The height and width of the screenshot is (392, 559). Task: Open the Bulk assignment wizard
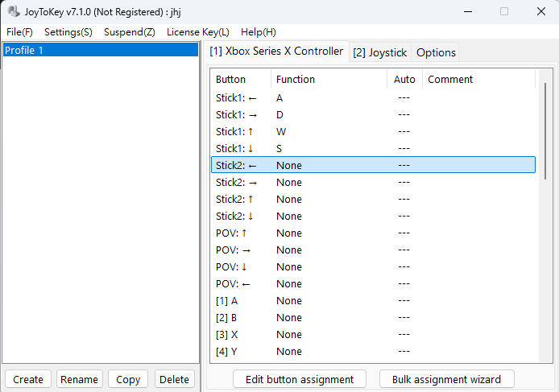(446, 379)
